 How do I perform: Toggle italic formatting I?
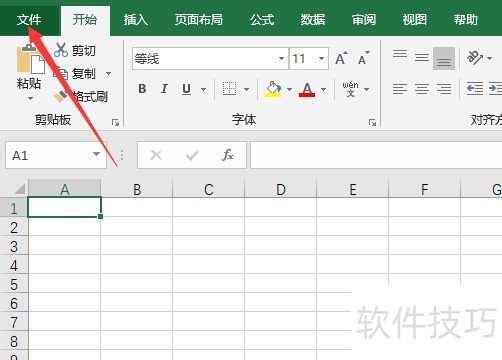(x=164, y=89)
